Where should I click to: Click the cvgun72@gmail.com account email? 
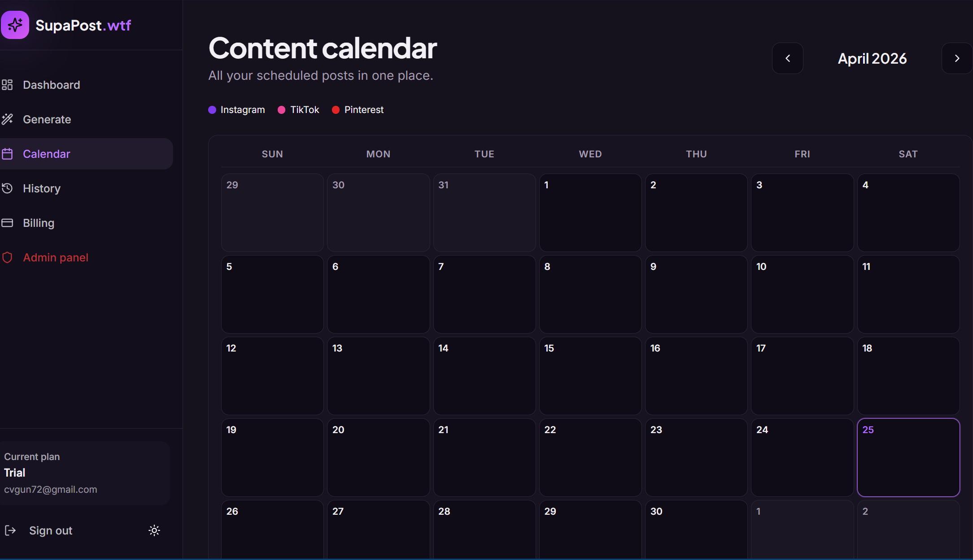click(x=51, y=490)
